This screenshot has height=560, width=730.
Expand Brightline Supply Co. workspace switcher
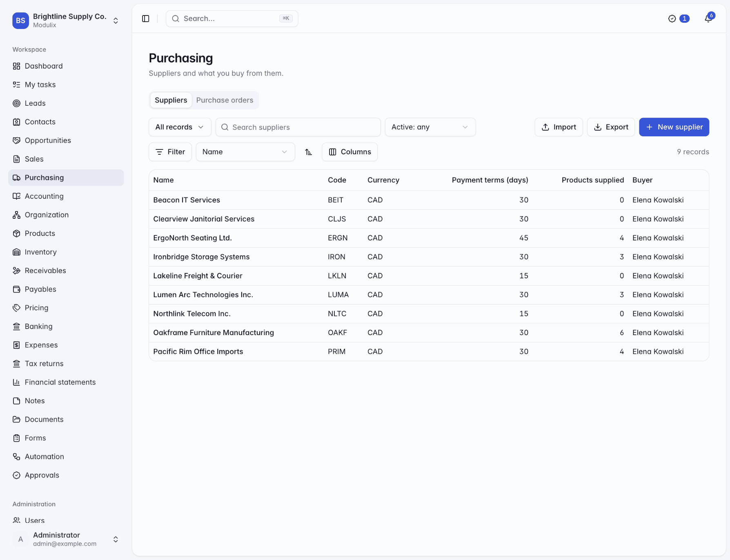tap(67, 20)
